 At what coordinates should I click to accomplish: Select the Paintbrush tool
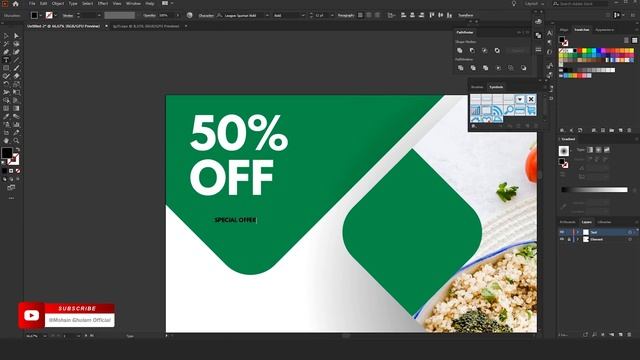point(16,68)
